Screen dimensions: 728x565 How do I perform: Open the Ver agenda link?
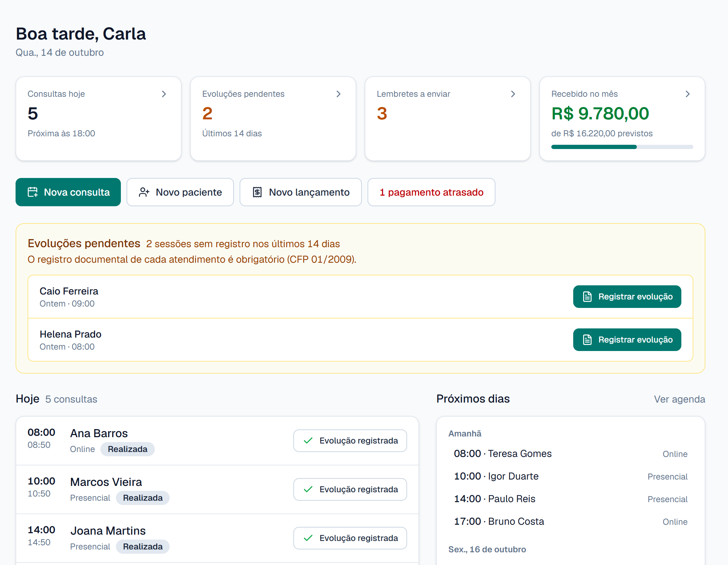click(x=680, y=399)
